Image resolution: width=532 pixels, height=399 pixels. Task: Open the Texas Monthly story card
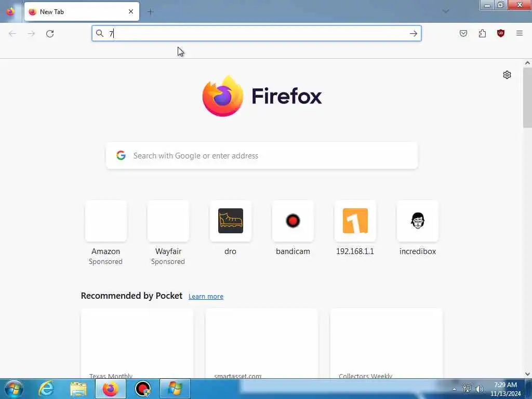point(137,343)
